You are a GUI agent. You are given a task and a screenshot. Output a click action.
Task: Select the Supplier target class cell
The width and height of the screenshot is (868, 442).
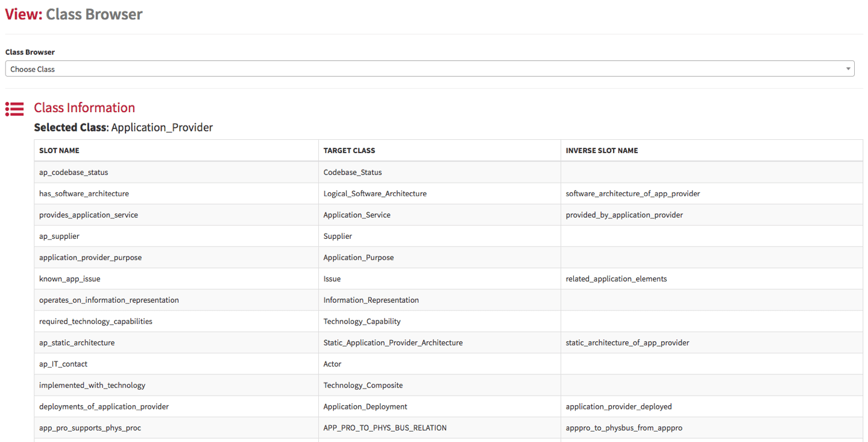(439, 236)
